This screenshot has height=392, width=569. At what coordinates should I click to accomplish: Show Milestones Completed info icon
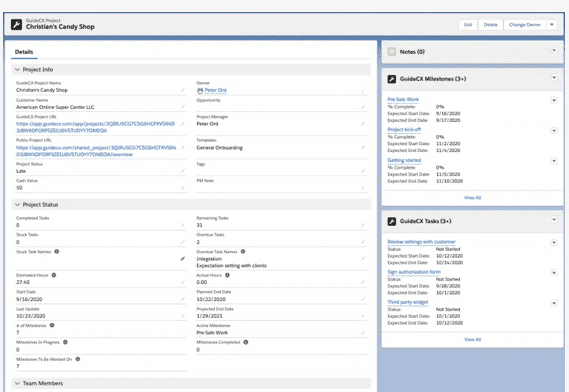click(x=246, y=342)
